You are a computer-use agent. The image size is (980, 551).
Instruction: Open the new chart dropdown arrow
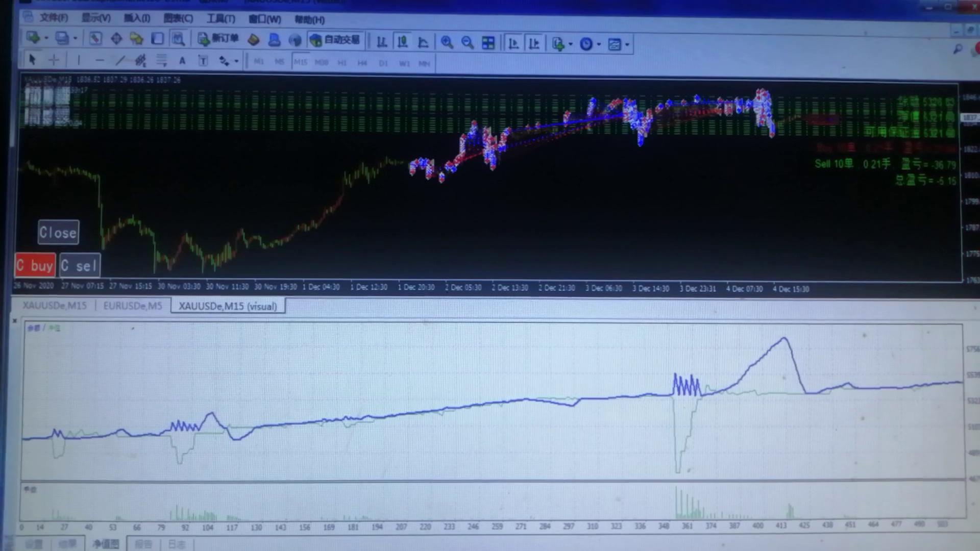click(x=46, y=38)
